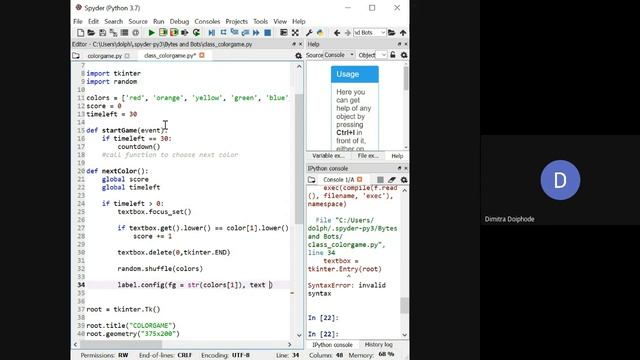Save the current file using the floppy disk icon

[x=102, y=33]
